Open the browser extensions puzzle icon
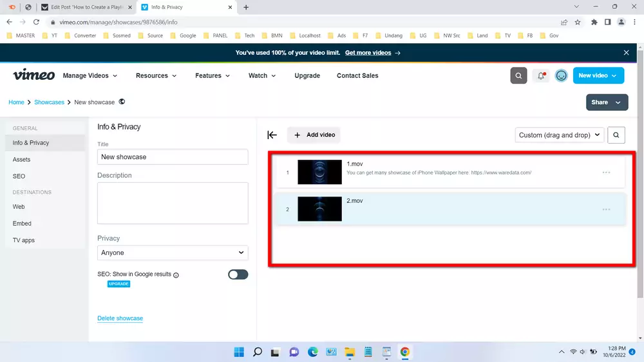Screen dimensions: 644x362 [x=594, y=22]
